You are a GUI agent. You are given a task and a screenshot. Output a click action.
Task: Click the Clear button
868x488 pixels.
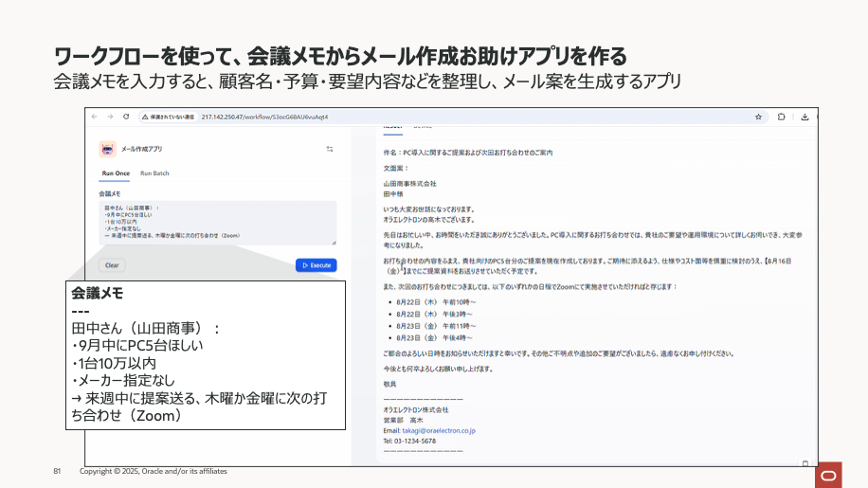coord(112,265)
